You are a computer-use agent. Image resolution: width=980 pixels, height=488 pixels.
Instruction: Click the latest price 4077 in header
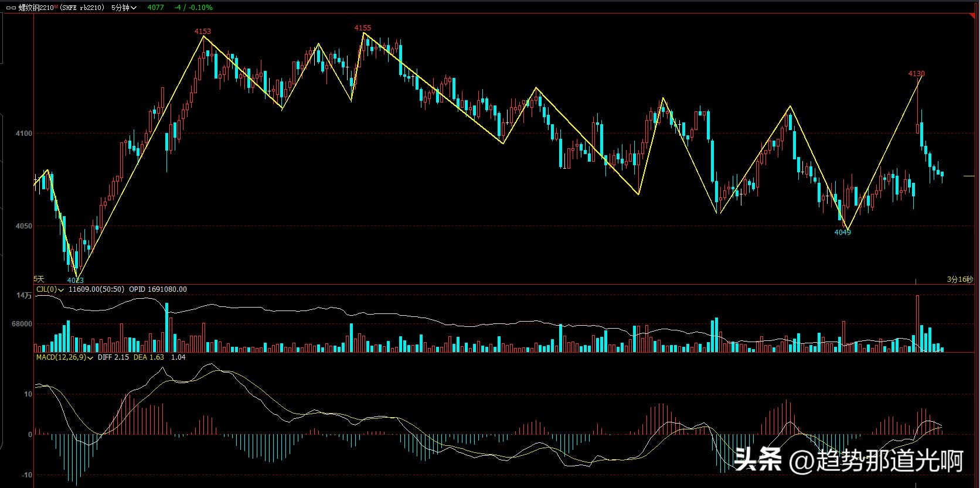tap(155, 8)
